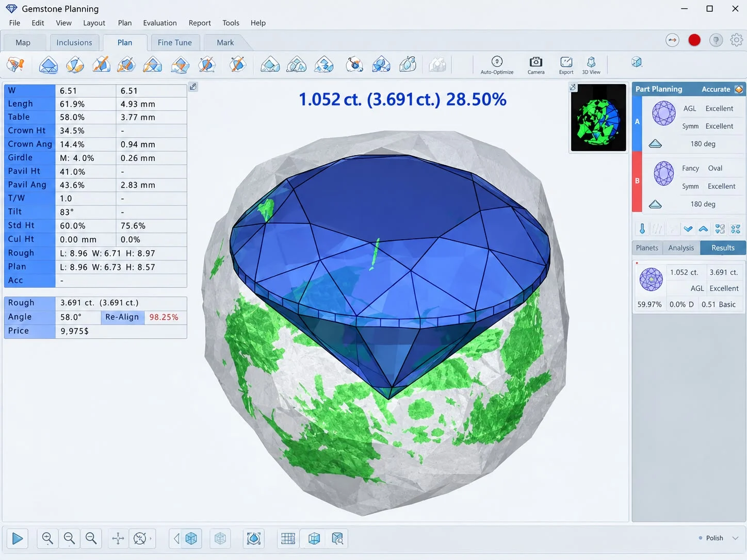Click the swap arrows circle icon

[672, 40]
